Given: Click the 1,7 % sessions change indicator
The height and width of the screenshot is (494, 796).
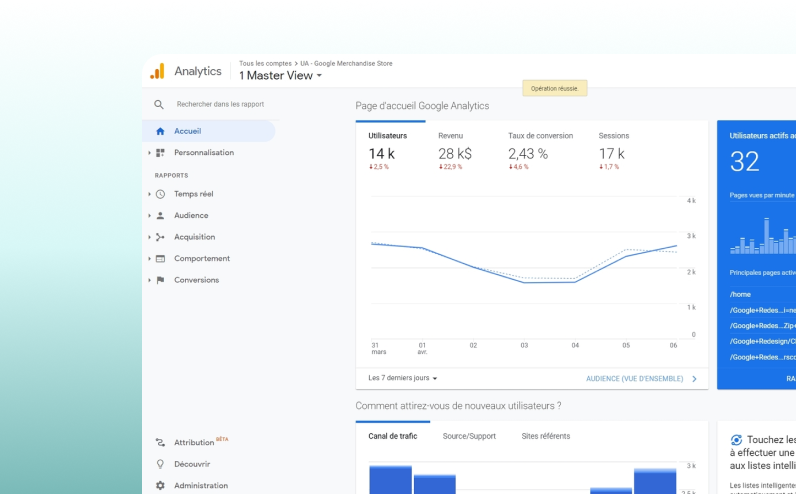Looking at the screenshot, I should [609, 167].
